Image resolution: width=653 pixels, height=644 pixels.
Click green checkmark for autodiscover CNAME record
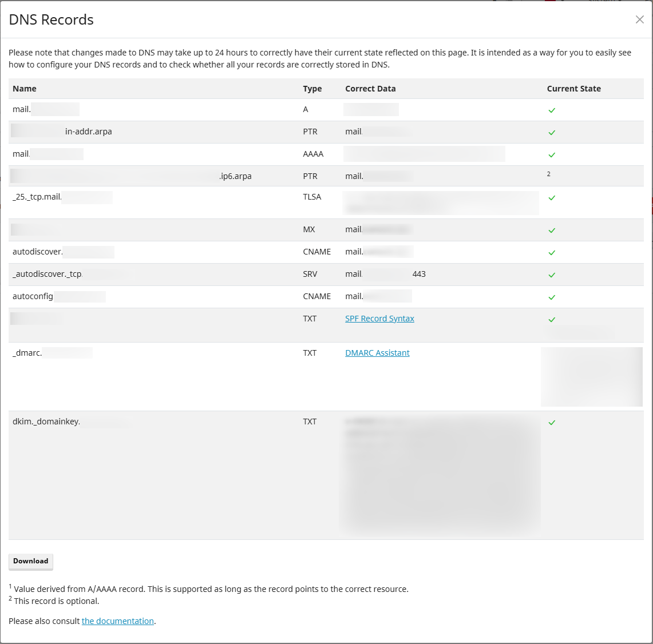coord(552,253)
